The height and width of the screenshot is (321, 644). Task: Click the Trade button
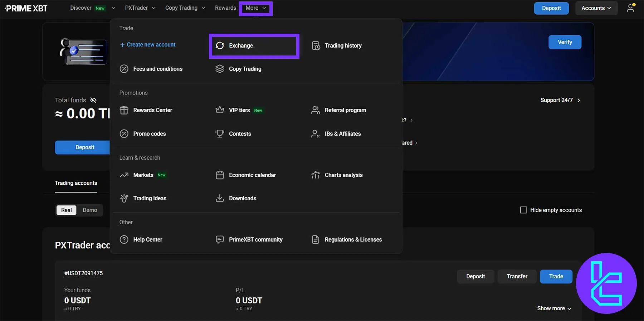click(556, 276)
